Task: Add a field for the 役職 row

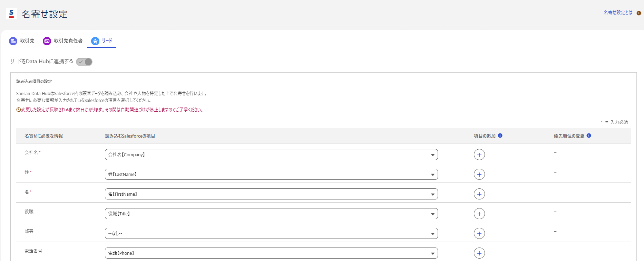Action: [x=479, y=214]
